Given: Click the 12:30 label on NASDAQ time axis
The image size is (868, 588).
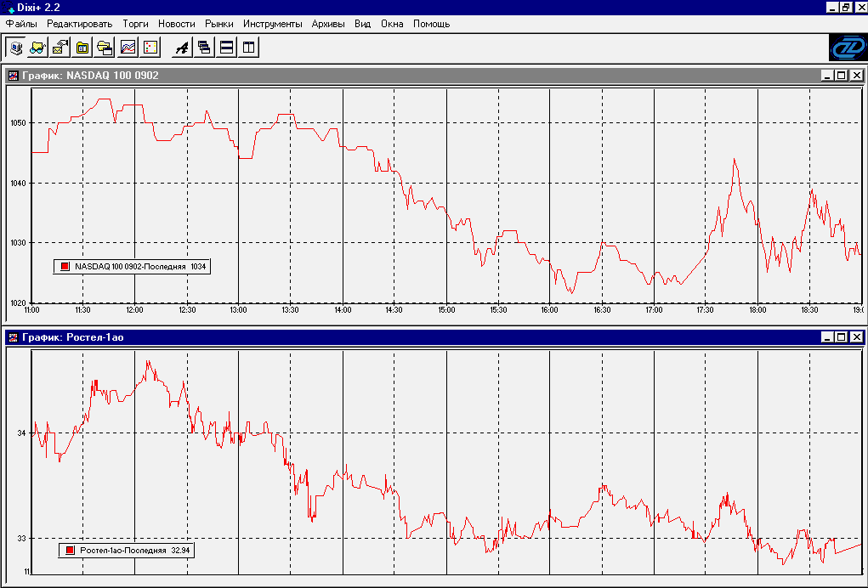Looking at the screenshot, I should pos(187,310).
